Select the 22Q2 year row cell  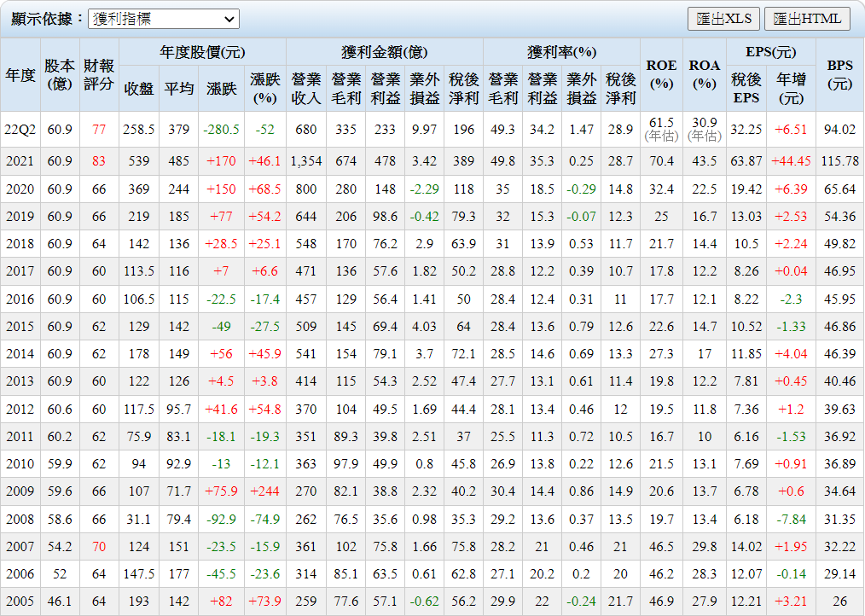20,130
